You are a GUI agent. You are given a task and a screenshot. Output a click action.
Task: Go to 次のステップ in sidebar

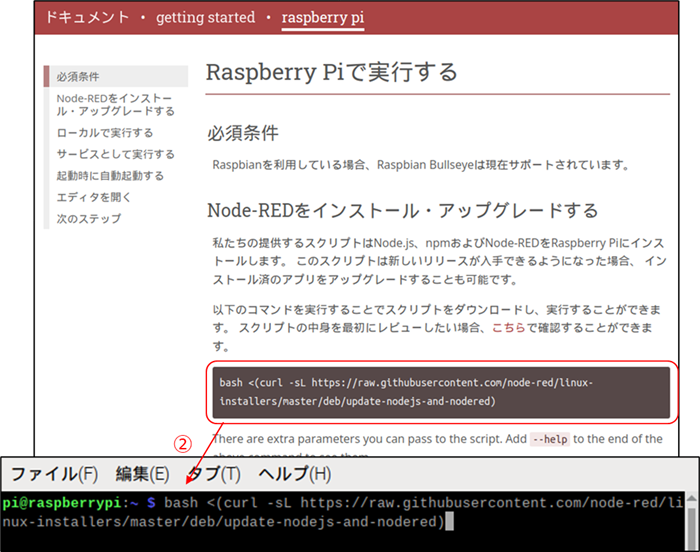click(x=89, y=218)
